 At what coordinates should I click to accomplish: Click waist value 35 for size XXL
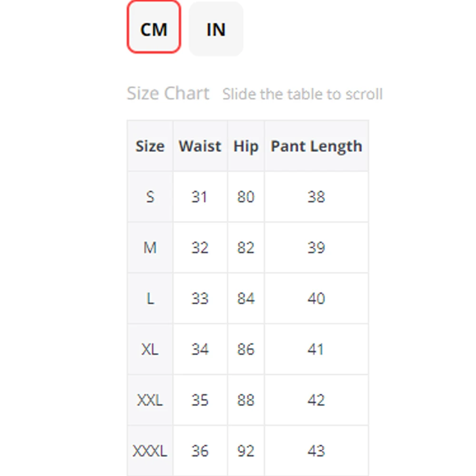(x=200, y=400)
